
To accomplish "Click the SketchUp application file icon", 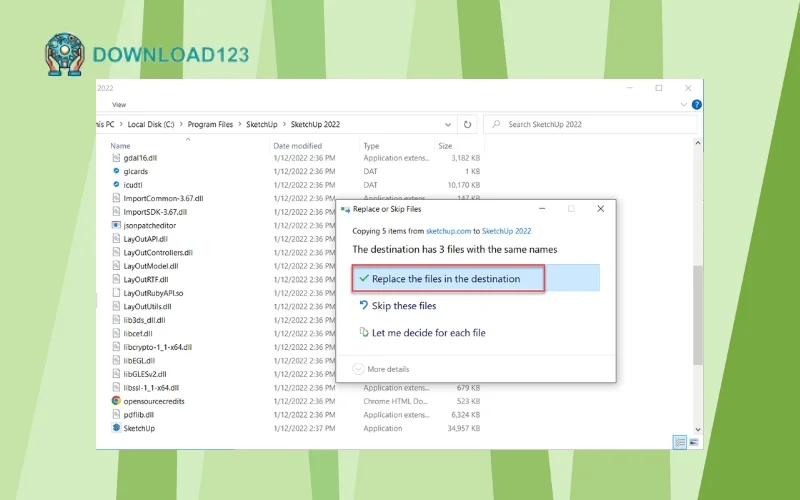I will (x=116, y=428).
